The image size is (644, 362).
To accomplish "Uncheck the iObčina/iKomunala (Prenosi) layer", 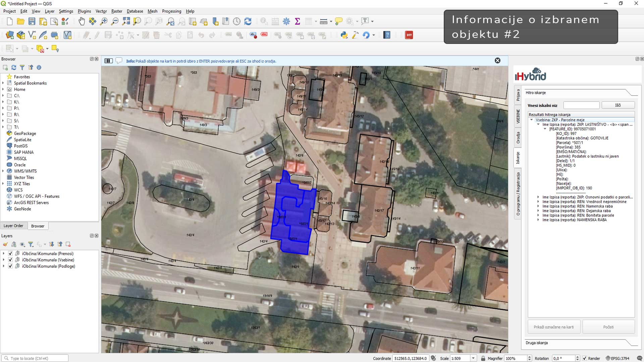I will click(x=10, y=254).
